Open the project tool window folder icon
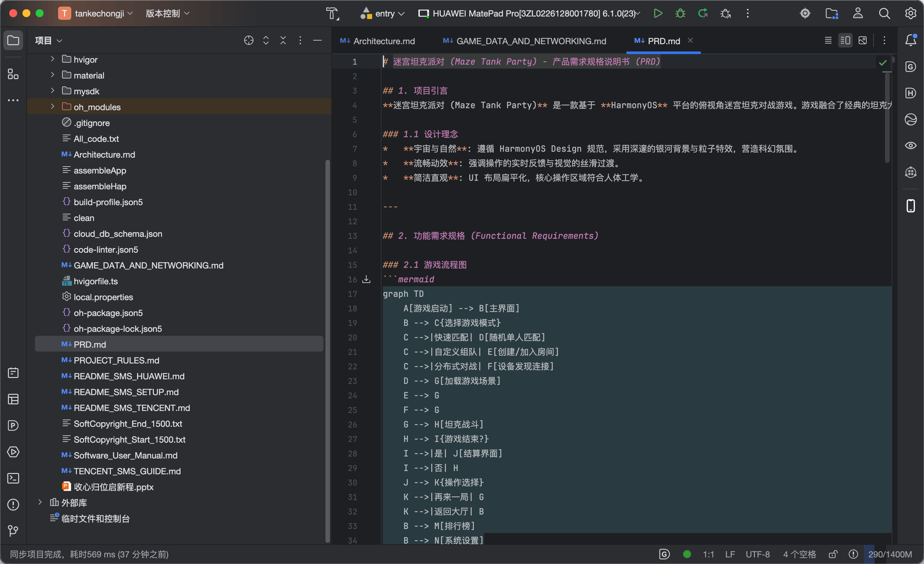924x564 pixels. coord(13,40)
